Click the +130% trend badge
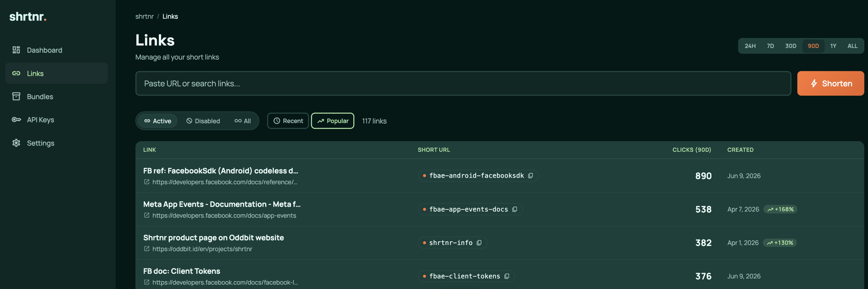Image resolution: width=868 pixels, height=289 pixels. click(780, 243)
